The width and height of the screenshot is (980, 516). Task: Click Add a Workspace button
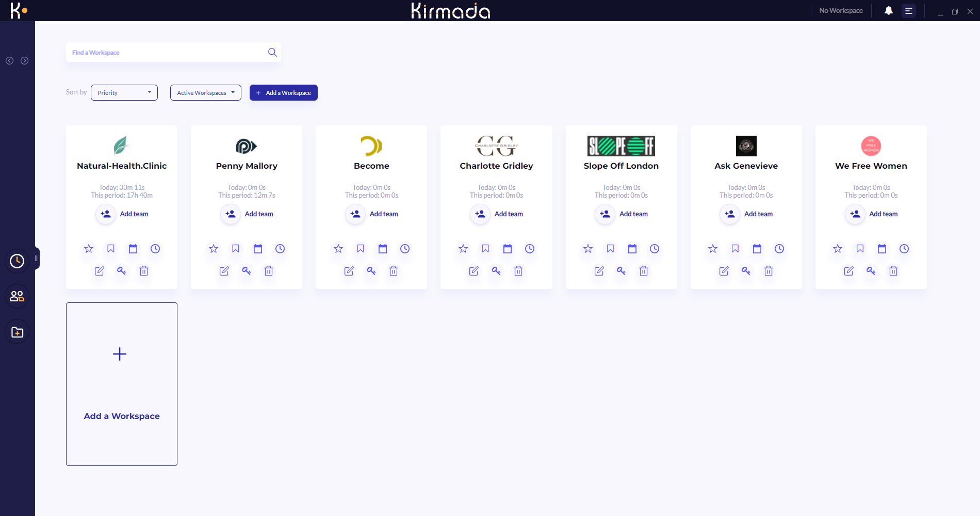click(283, 92)
